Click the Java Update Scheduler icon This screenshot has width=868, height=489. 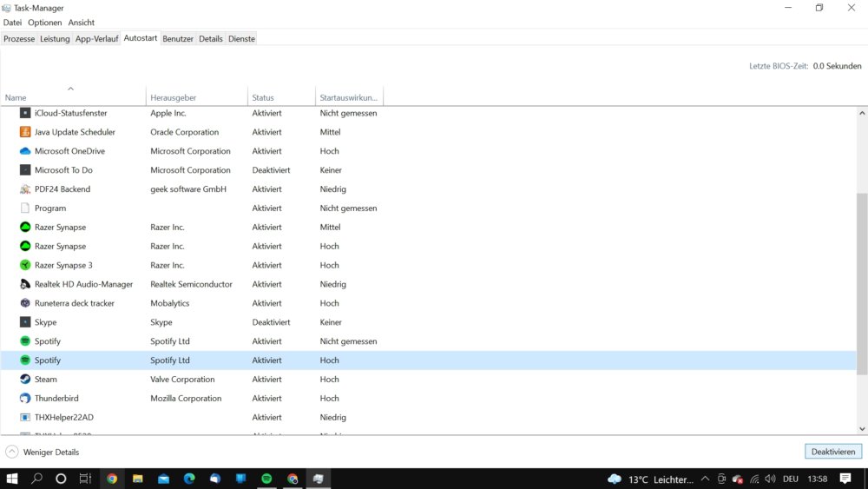pos(25,132)
